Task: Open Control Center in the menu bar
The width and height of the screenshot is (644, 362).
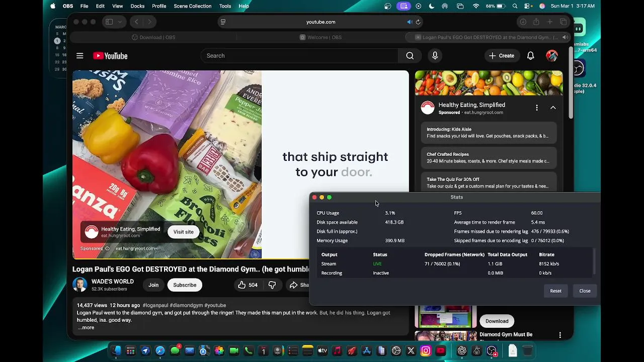Action: [x=527, y=6]
